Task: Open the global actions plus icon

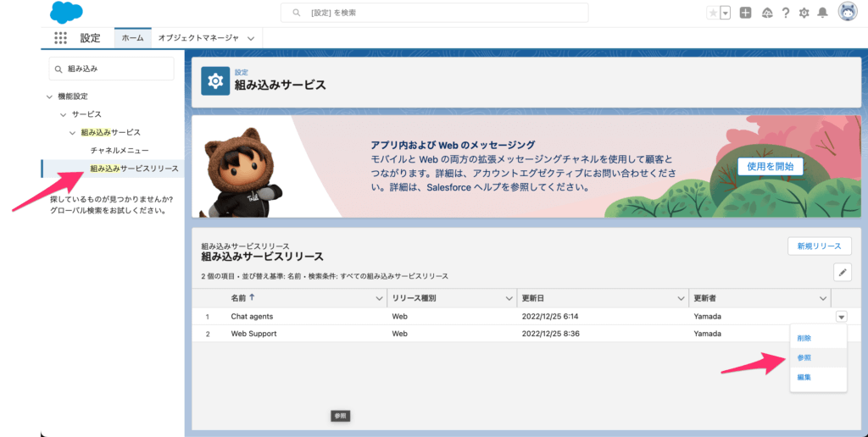Action: point(745,13)
